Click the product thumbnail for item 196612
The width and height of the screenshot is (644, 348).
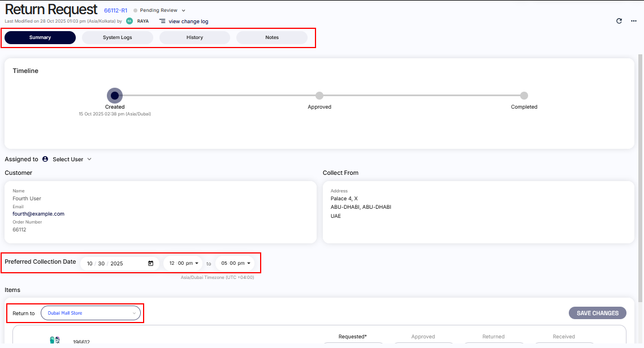[55, 341]
